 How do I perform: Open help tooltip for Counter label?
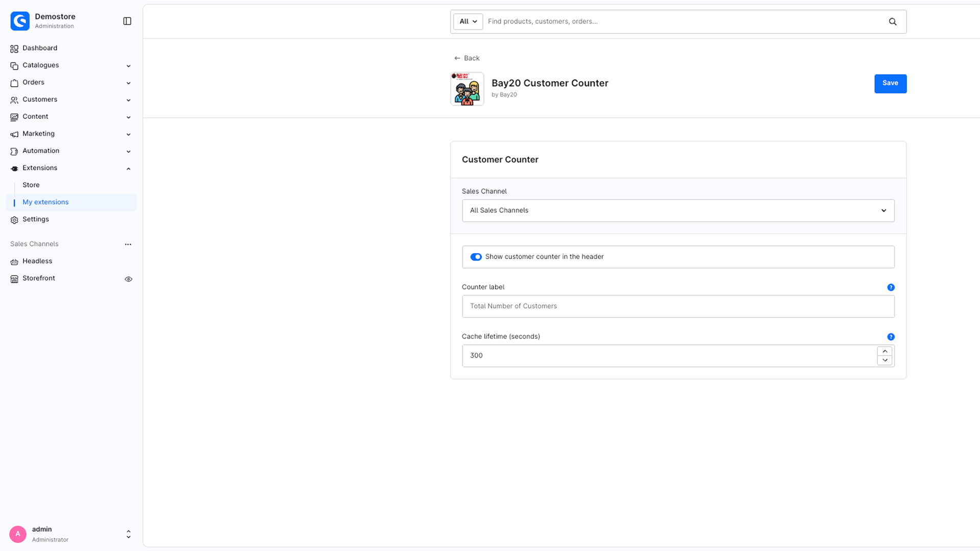click(891, 287)
